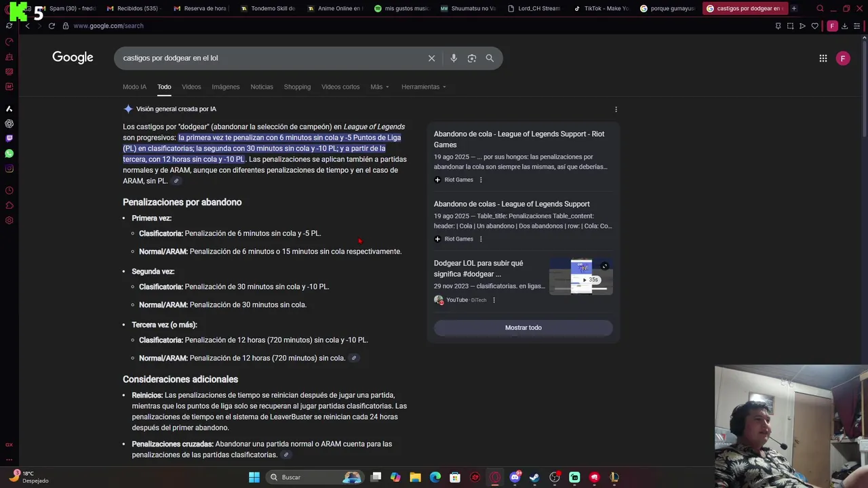Image resolution: width=868 pixels, height=488 pixels.
Task: Switch to Videos results tab
Action: tap(191, 87)
